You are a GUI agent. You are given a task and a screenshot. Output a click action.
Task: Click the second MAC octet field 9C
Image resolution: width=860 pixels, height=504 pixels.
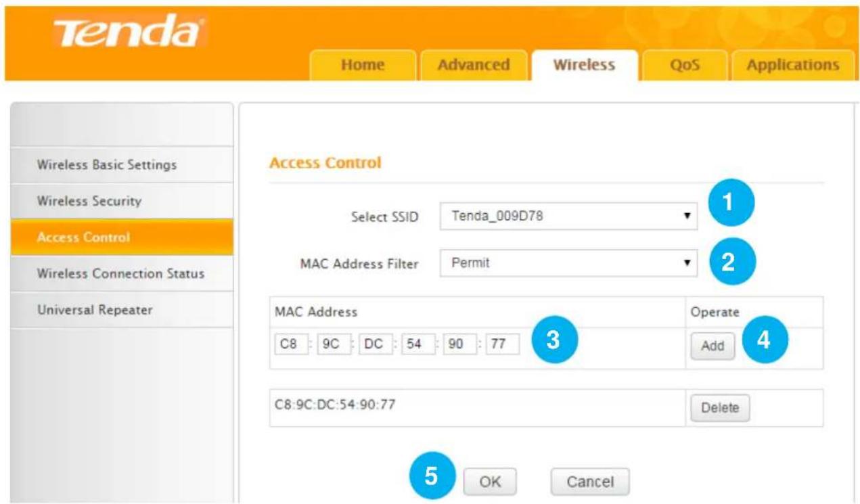tap(331, 345)
